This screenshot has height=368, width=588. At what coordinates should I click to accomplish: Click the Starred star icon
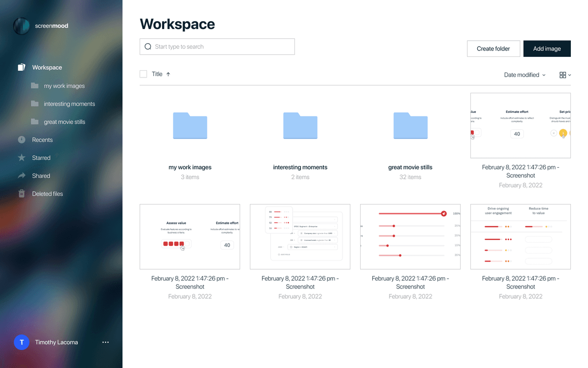(22, 158)
